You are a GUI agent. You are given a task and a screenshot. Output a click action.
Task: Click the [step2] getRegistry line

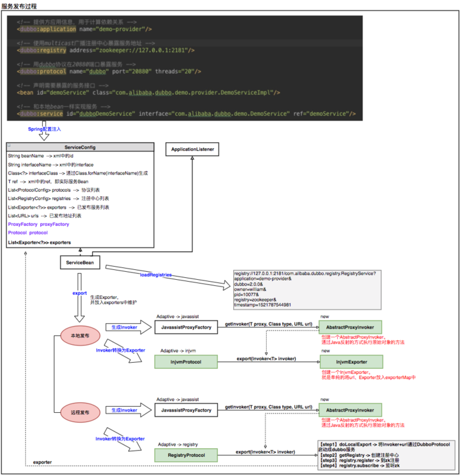[x=359, y=456]
